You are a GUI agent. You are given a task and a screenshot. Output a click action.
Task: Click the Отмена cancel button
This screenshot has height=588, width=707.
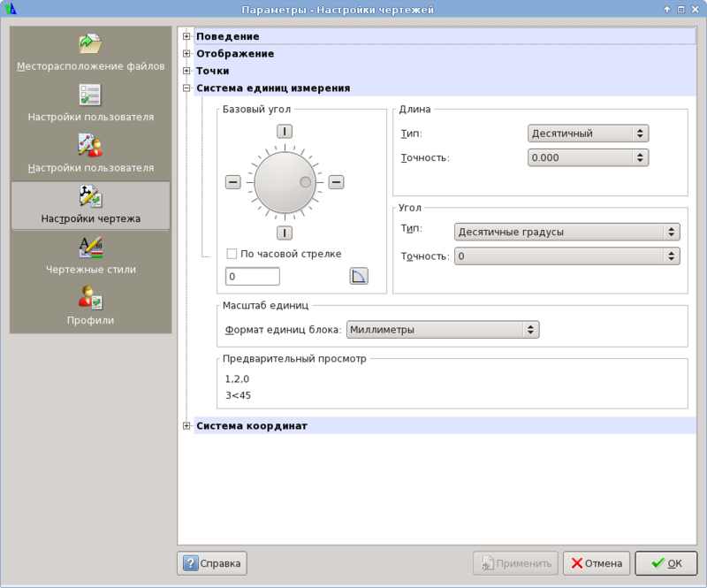click(x=596, y=563)
